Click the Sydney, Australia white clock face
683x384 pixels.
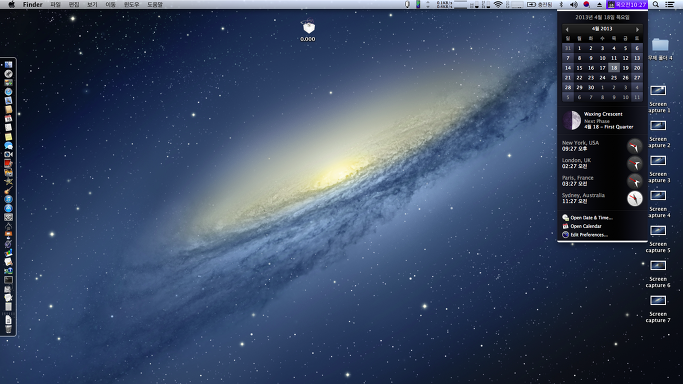635,199
